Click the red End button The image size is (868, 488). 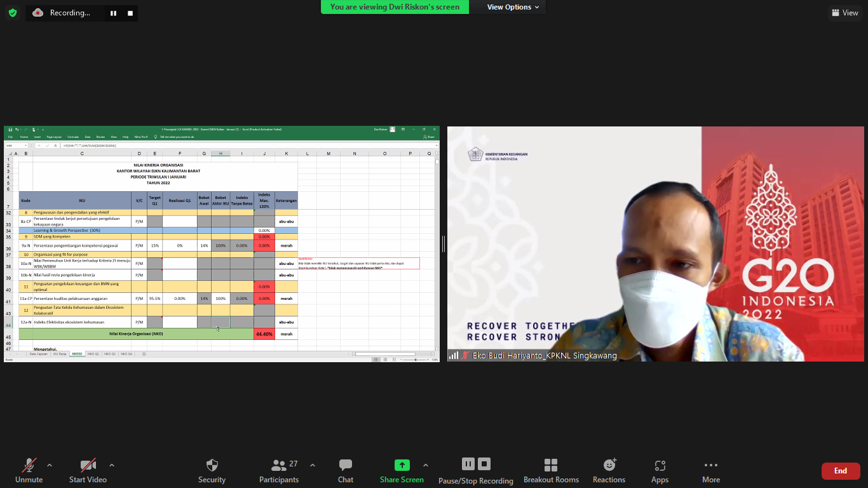click(840, 471)
